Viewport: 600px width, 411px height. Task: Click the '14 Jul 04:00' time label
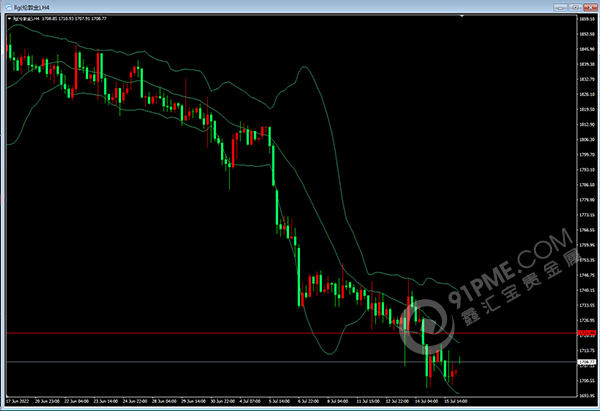[427, 401]
